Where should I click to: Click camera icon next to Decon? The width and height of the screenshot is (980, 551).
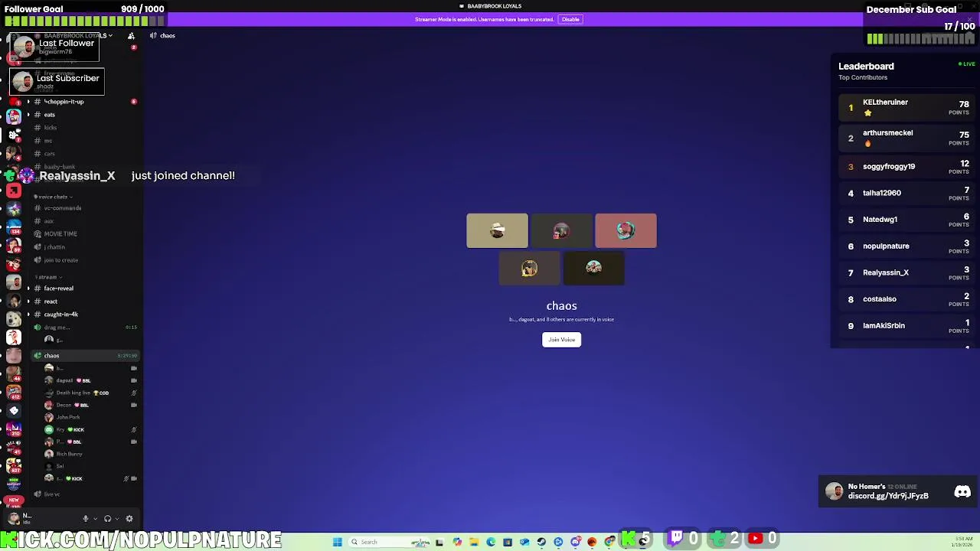coord(133,405)
